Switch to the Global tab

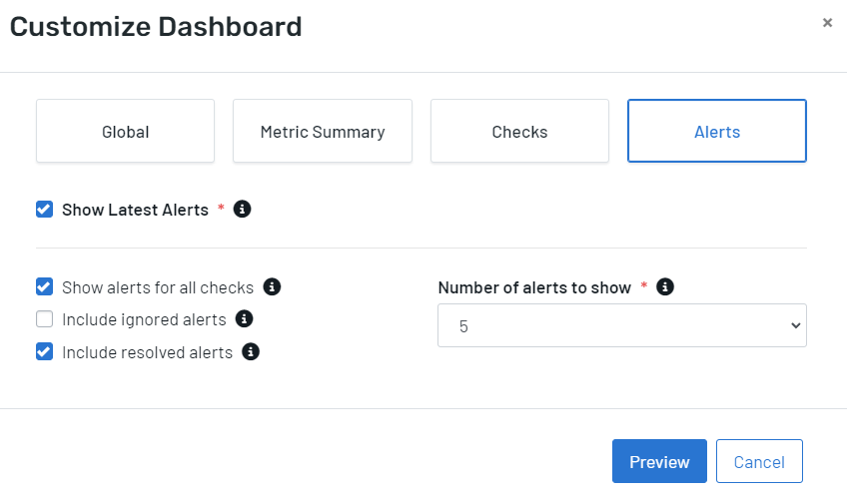(x=125, y=131)
